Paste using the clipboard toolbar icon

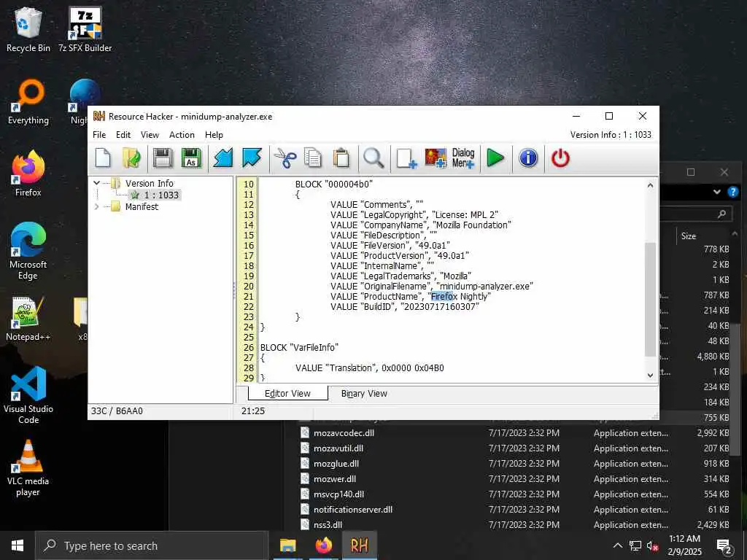click(341, 158)
